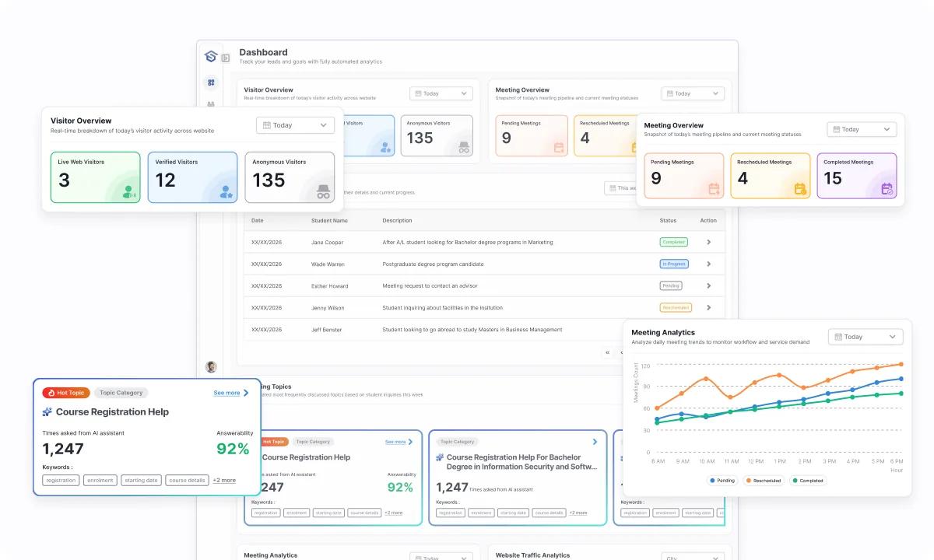The image size is (934, 560).
Task: Open Today dropdown in background Meeting Overview
Action: tap(693, 93)
